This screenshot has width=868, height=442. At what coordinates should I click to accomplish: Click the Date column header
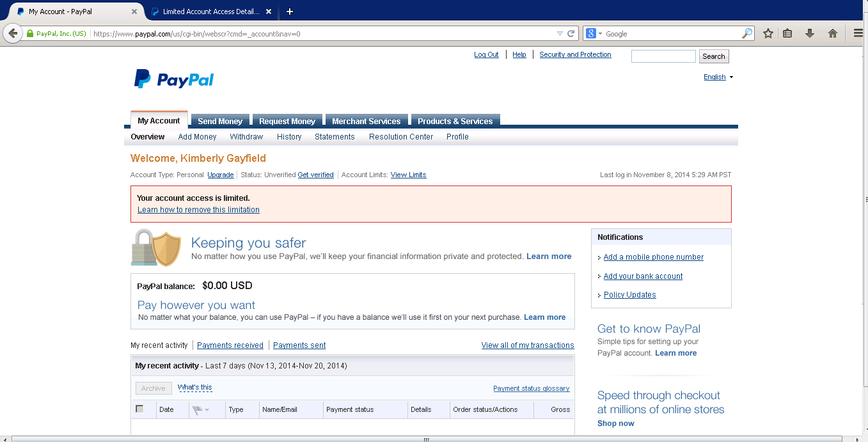[x=166, y=409]
